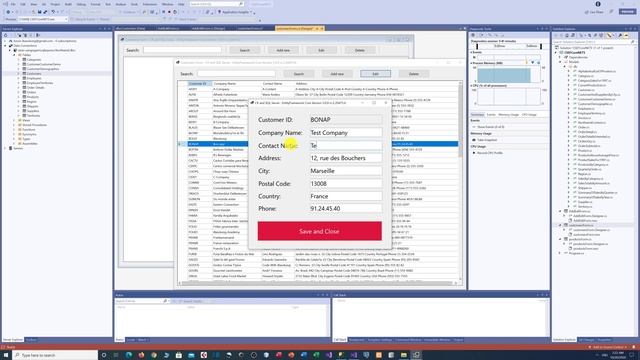This screenshot has width=640, height=360.
Task: Switch to the Git Changes tab
Action: click(587, 340)
